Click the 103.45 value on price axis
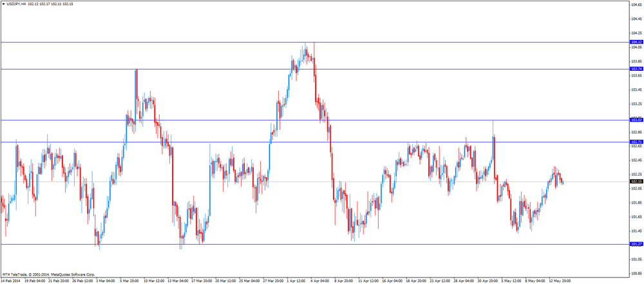Viewport: 644px width, 284px height. click(637, 90)
